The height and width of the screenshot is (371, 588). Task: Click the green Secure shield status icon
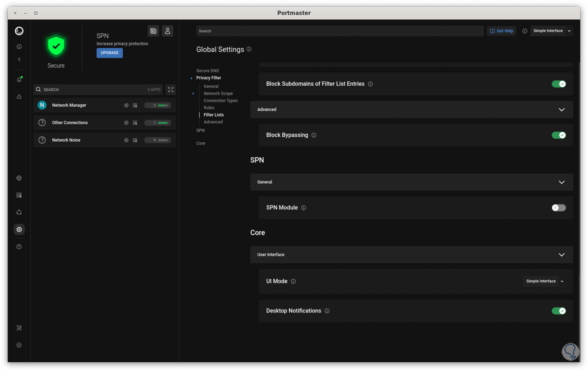(56, 46)
